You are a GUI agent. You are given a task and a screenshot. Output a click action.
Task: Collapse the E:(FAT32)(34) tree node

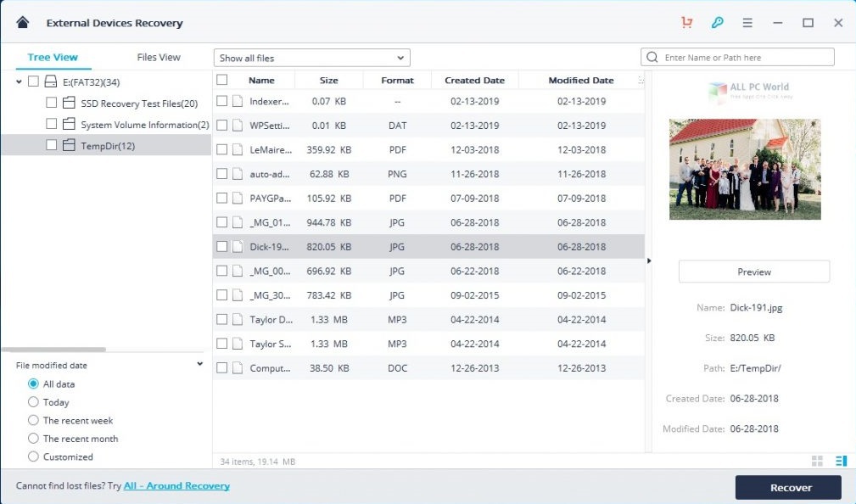tap(19, 82)
